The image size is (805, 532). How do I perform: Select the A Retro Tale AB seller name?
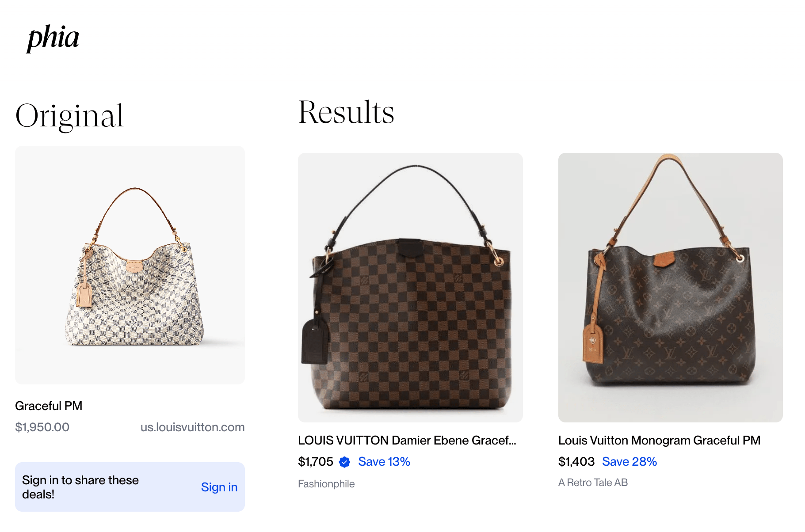point(593,483)
